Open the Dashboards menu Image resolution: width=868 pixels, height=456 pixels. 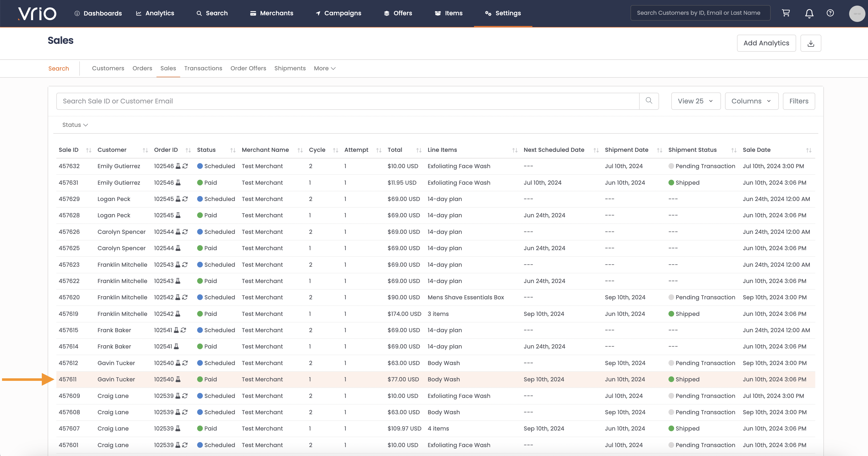tap(98, 13)
